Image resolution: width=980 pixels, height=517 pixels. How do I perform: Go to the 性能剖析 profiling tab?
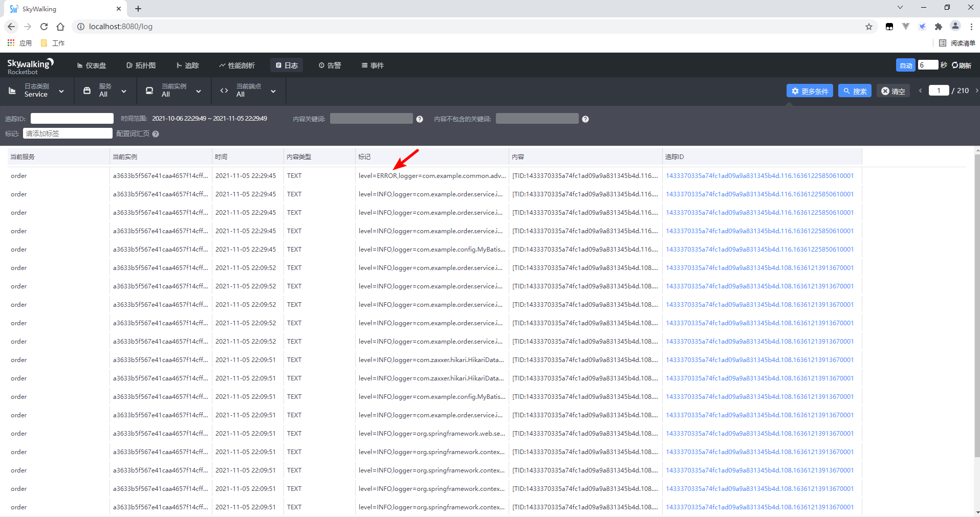point(236,65)
